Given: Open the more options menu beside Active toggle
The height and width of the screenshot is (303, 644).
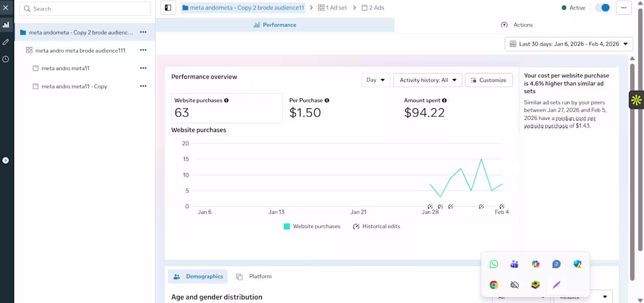Looking at the screenshot, I should [x=624, y=8].
